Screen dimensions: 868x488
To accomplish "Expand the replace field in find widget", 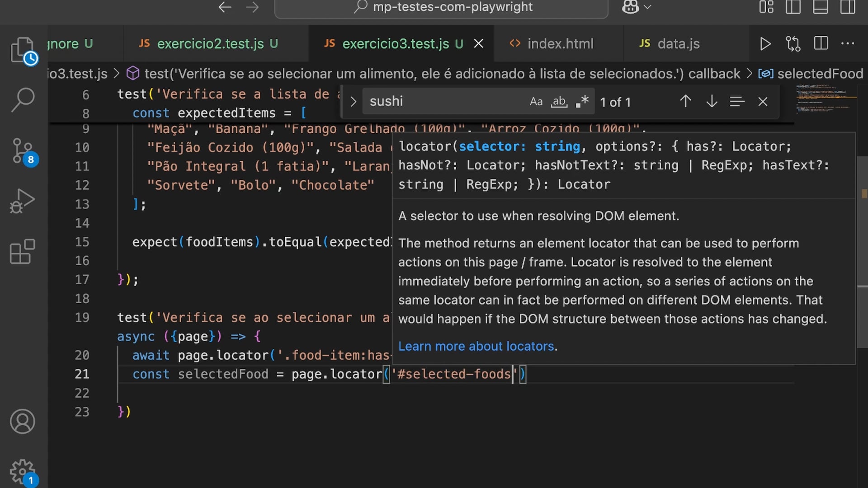I will pyautogui.click(x=354, y=102).
